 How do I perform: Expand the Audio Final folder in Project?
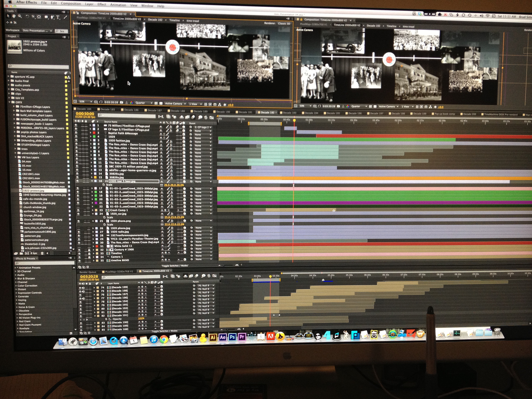click(x=9, y=81)
